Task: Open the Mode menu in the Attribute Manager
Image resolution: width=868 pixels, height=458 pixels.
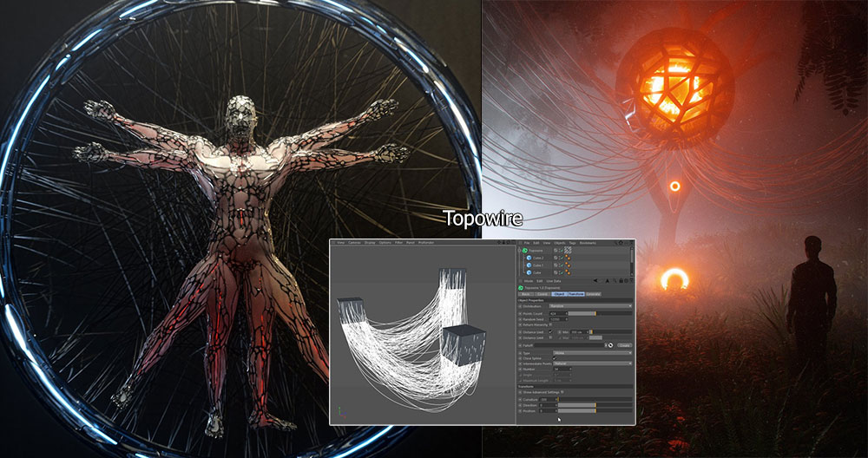Action: 529,281
